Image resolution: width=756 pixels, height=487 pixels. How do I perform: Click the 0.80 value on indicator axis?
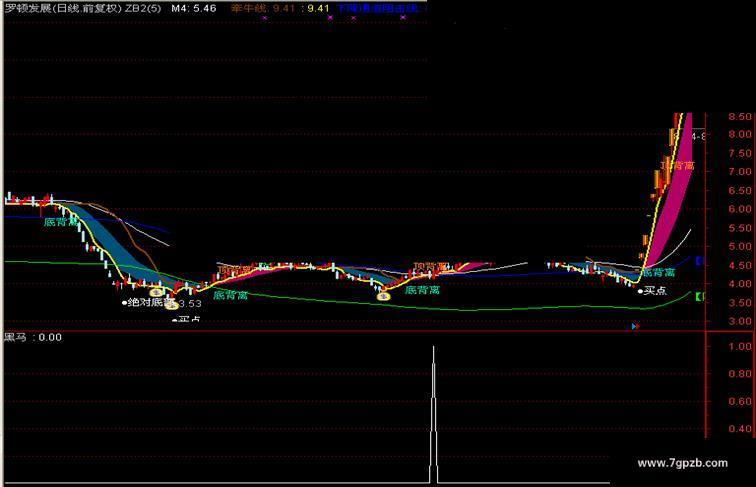[740, 374]
